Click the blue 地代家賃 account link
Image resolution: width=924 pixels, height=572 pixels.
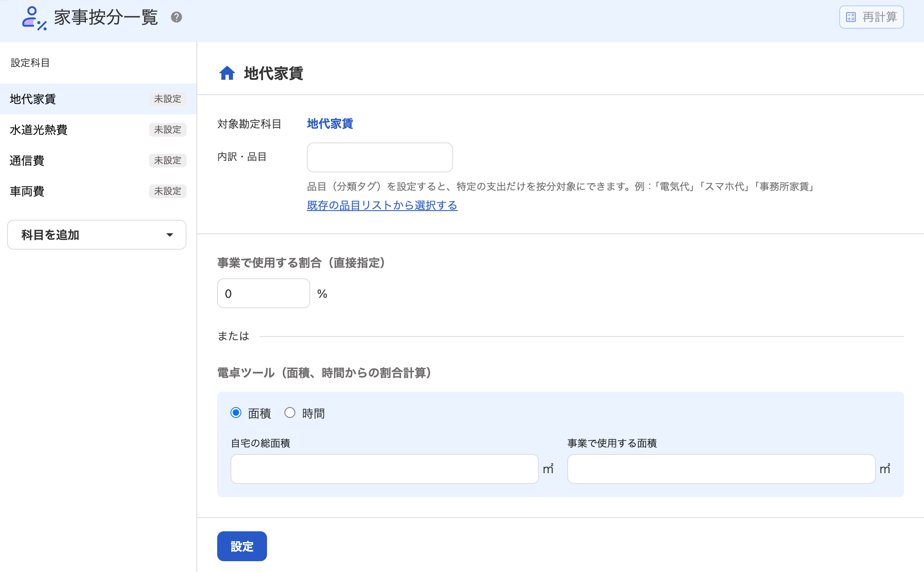pos(330,123)
